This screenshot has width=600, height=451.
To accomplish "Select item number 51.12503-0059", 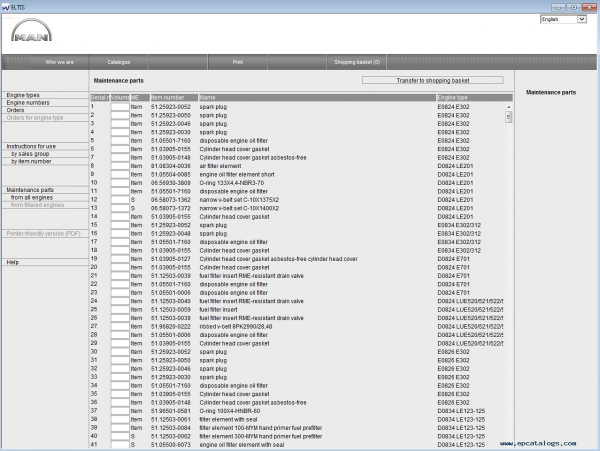I will click(171, 309).
